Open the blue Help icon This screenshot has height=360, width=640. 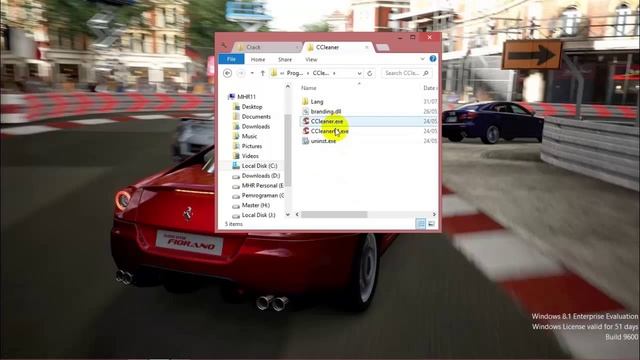click(433, 59)
